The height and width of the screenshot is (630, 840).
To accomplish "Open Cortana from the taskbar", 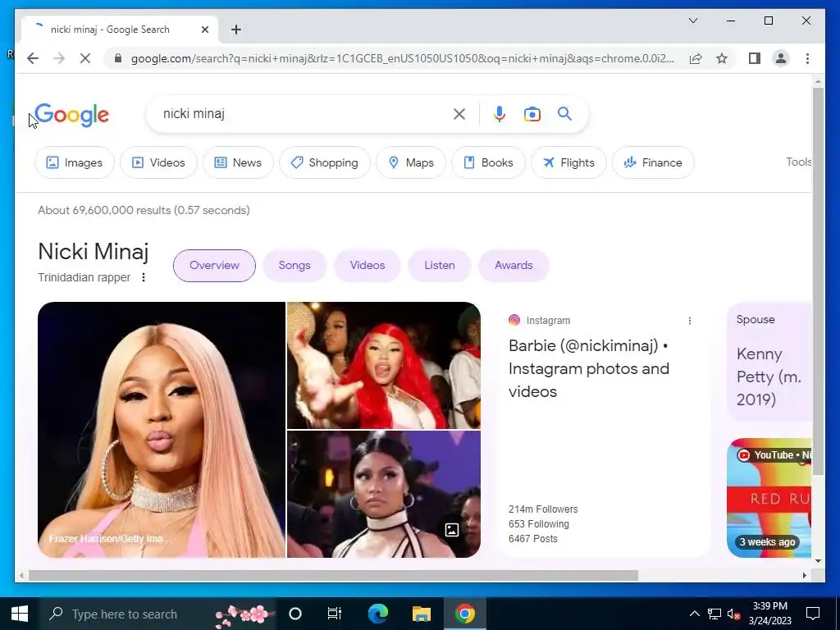I will tap(295, 614).
